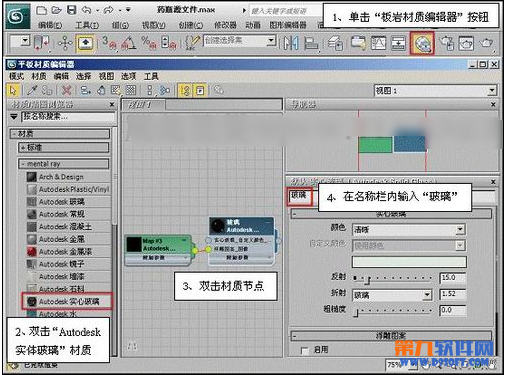Screen dimensions: 505x375
Task: Click the Select by Material icon
Action: click(x=219, y=90)
